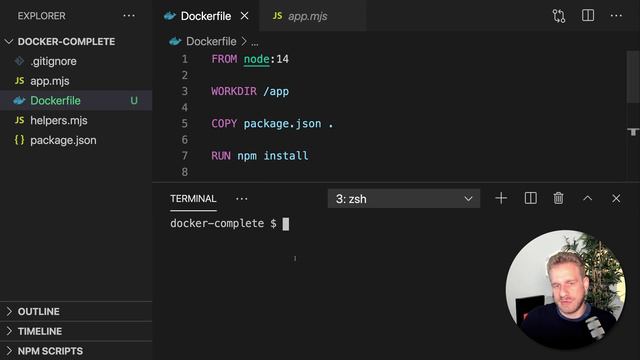This screenshot has height=360, width=640.
Task: Maximize the terminal panel with up chevron
Action: click(x=587, y=198)
